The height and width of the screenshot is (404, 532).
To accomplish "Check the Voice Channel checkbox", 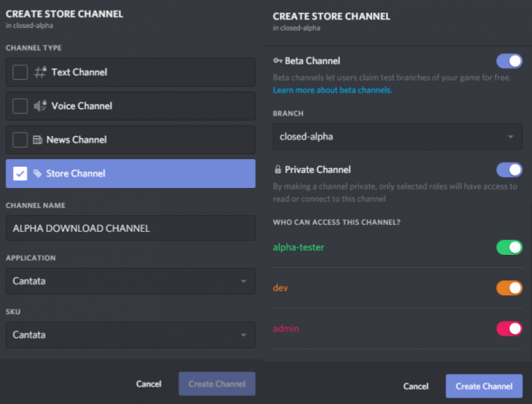I will click(20, 106).
